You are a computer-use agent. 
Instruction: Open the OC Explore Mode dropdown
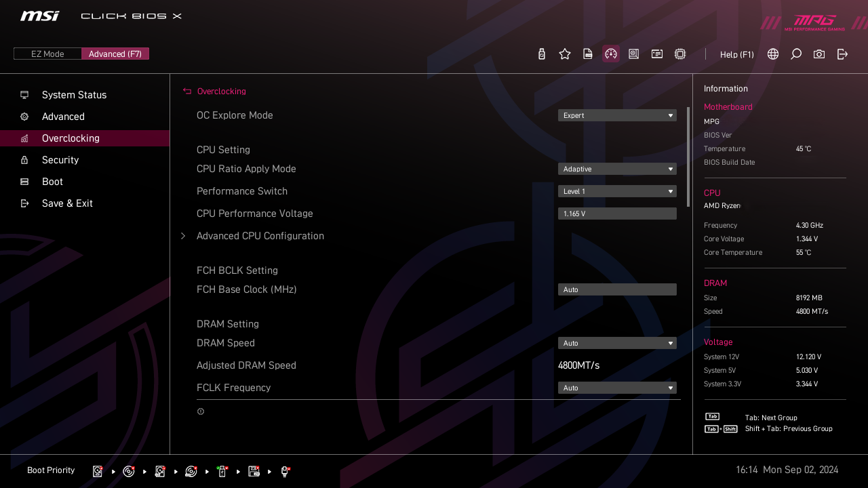coord(617,115)
